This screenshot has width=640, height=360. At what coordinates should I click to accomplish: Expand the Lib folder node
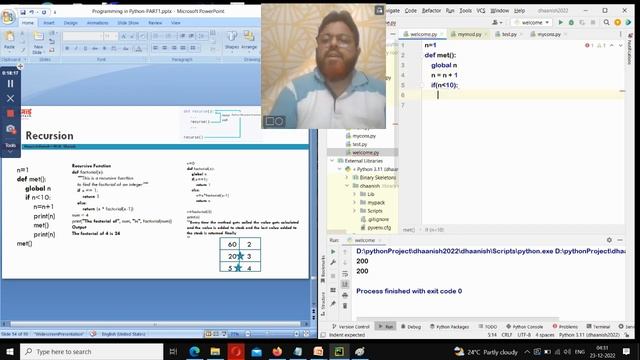[354, 194]
